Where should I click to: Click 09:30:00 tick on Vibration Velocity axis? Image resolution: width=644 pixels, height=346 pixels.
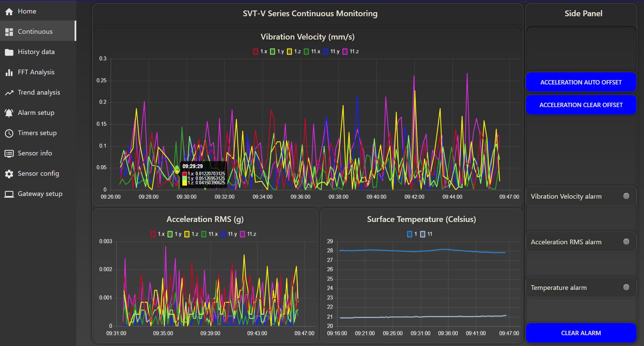[186, 197]
